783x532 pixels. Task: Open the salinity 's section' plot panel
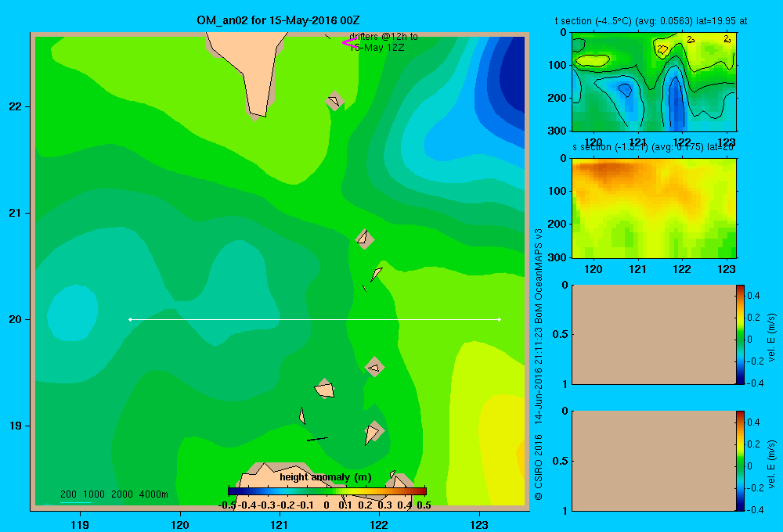coord(654,208)
